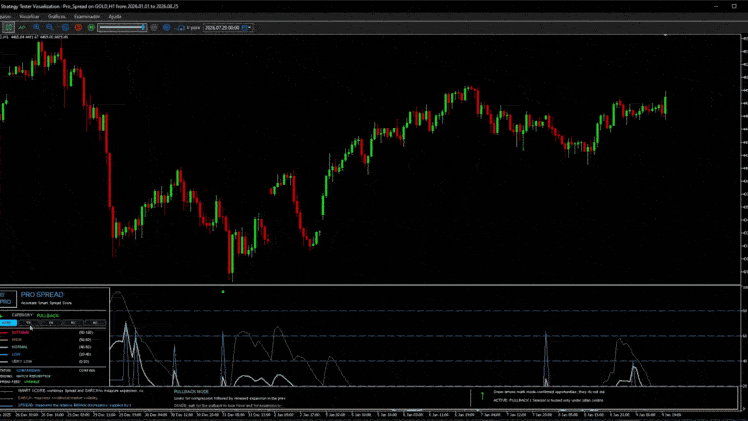
Task: Select the fourth category button in Pro Spread panel
Action: (x=73, y=323)
